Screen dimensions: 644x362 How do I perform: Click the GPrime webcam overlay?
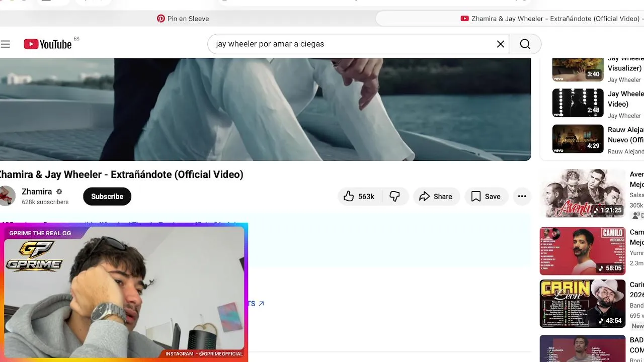124,292
